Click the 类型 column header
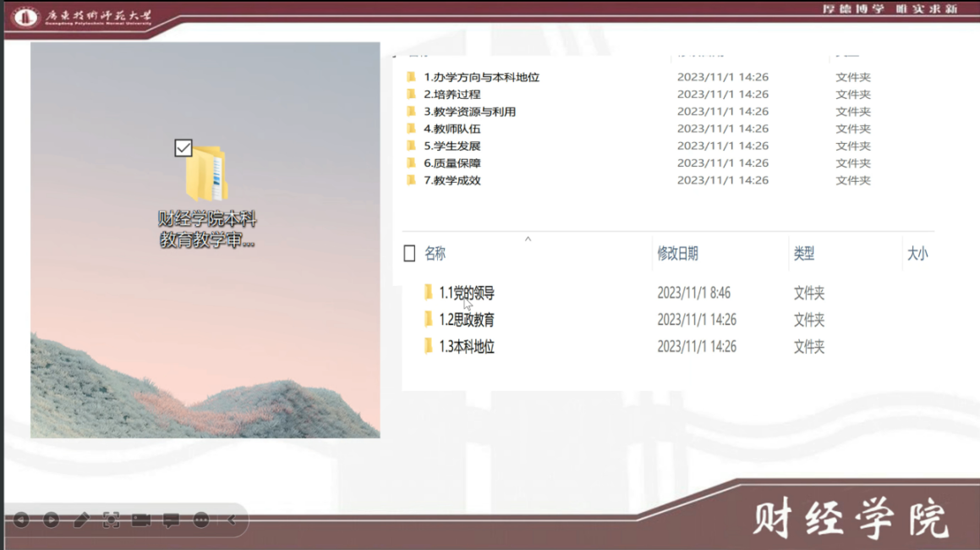The image size is (980, 550). [803, 253]
